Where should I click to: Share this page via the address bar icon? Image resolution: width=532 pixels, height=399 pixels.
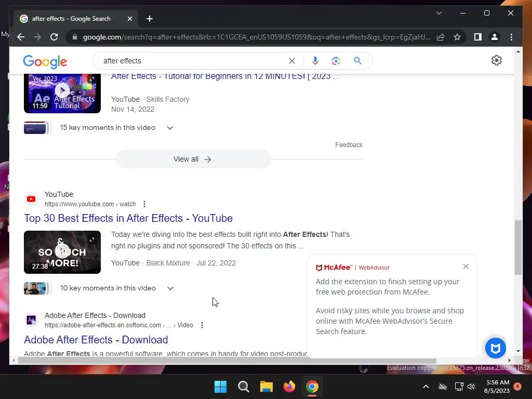(441, 37)
